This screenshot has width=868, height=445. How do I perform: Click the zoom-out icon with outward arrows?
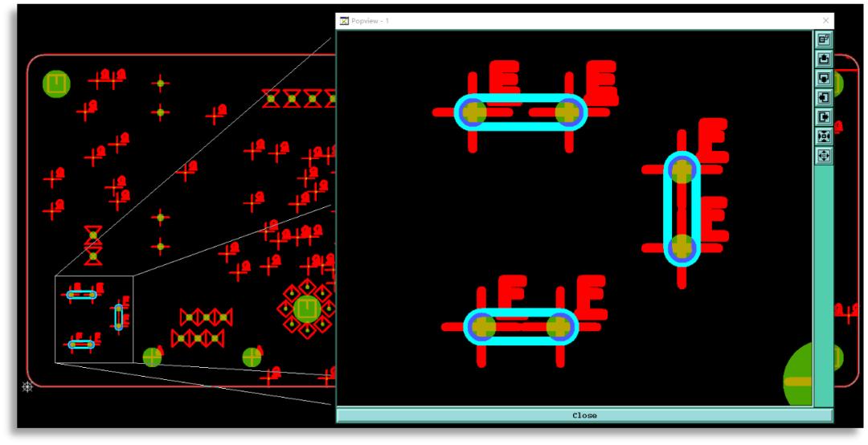pos(824,156)
